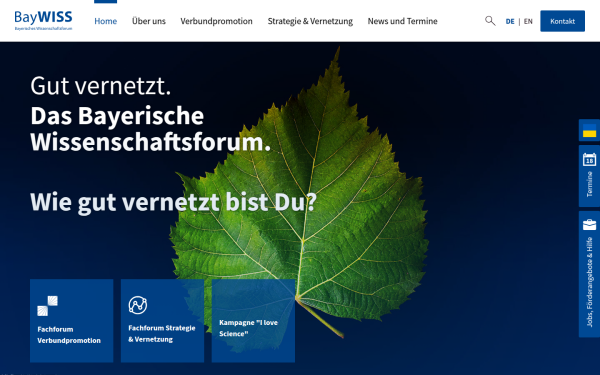The width and height of the screenshot is (600, 375).
Task: Click the BayWISS logo
Action: pyautogui.click(x=43, y=21)
